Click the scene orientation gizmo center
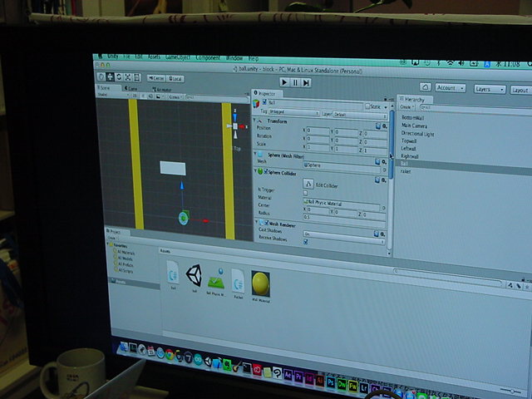This screenshot has height=399, width=532. [235, 126]
